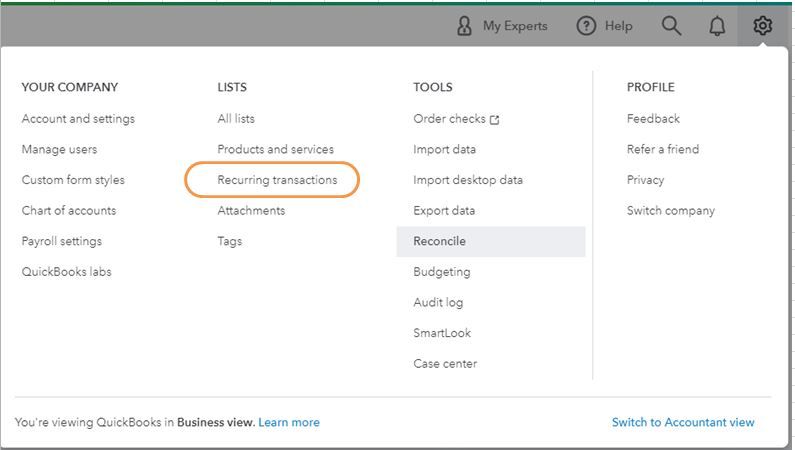Viewport: 795px width, 450px height.
Task: Open Help label in top bar
Action: point(618,26)
